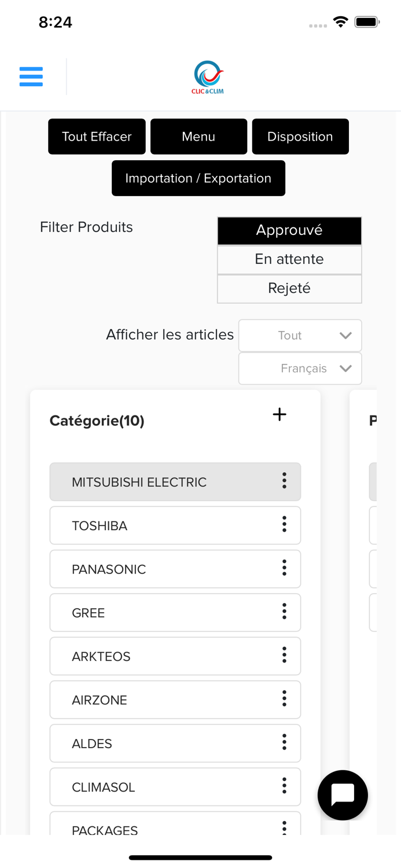Open the hamburger navigation menu
The image size is (401, 868).
[x=31, y=76]
